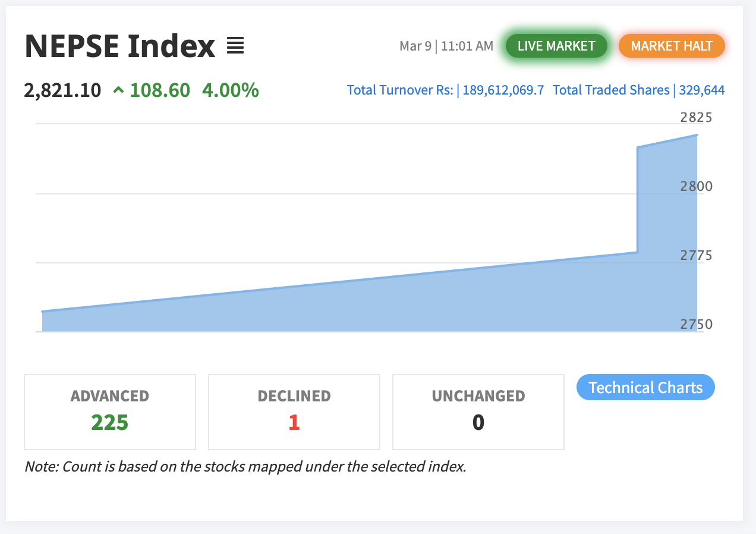Click the 2,821.10 index value

62,90
